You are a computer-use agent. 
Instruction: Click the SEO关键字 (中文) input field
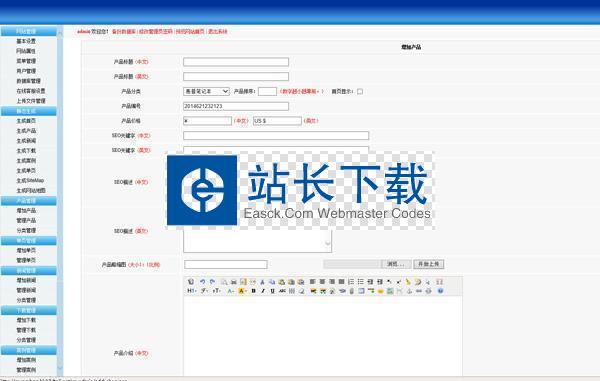tap(276, 135)
